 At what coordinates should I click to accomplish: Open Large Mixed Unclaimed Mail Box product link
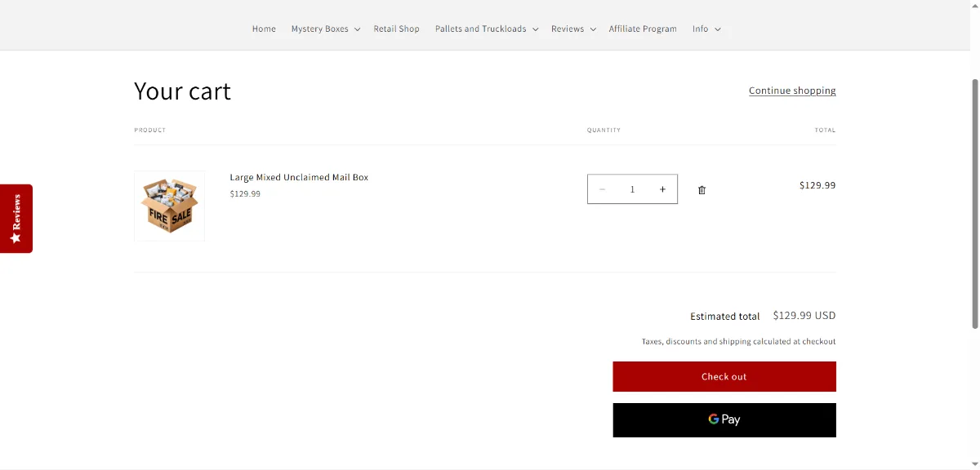tap(299, 177)
